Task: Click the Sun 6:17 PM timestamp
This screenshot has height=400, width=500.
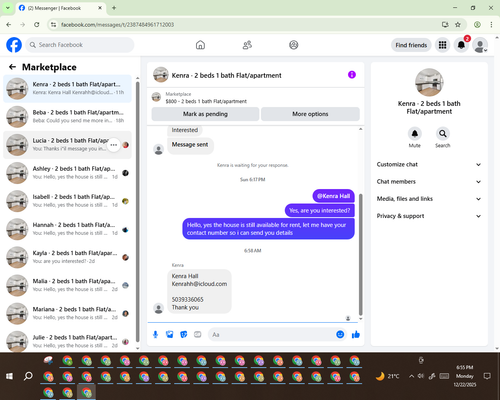Action: (252, 180)
